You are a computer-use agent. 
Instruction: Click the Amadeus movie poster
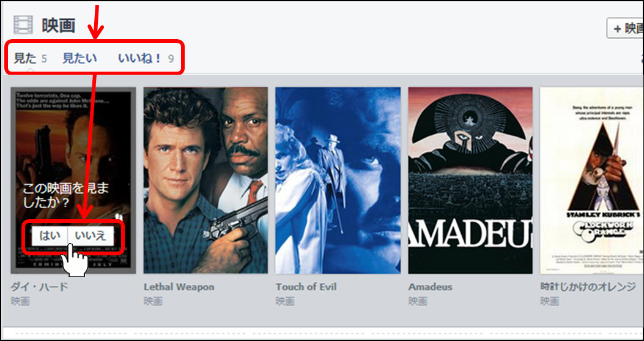[x=470, y=180]
